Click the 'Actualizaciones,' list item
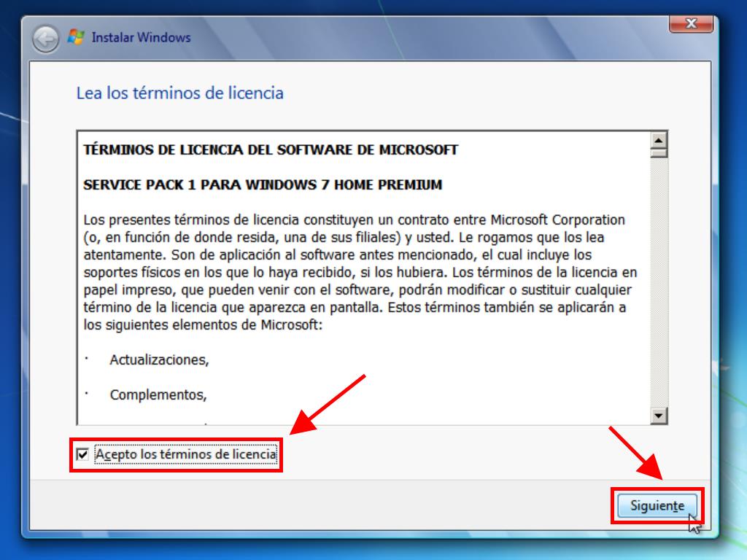747x560 pixels. click(x=159, y=360)
